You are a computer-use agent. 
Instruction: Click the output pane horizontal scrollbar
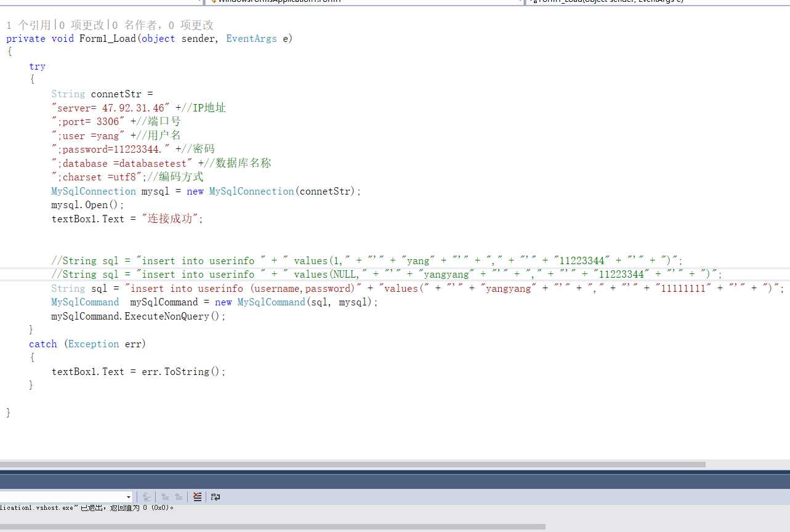tap(272, 526)
